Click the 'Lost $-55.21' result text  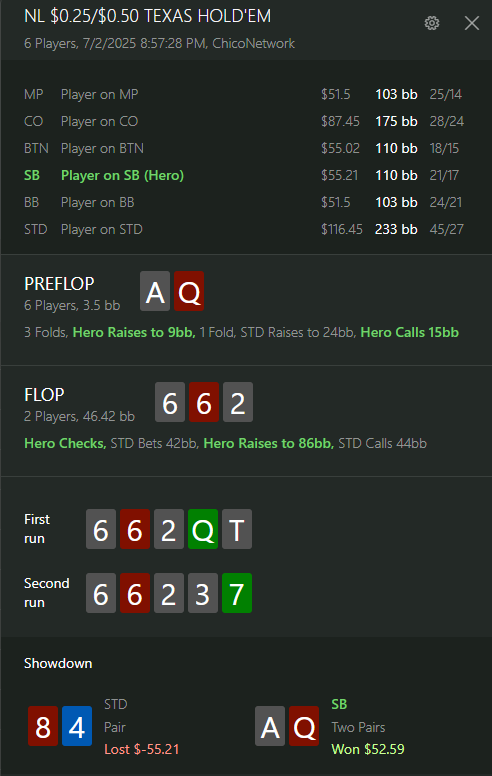(142, 749)
